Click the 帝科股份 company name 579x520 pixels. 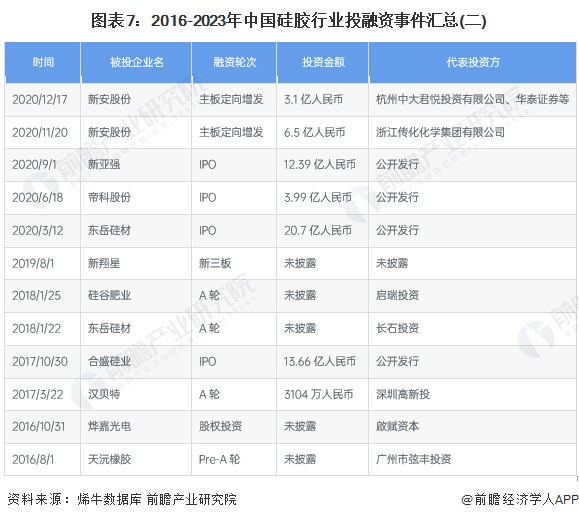pos(109,198)
